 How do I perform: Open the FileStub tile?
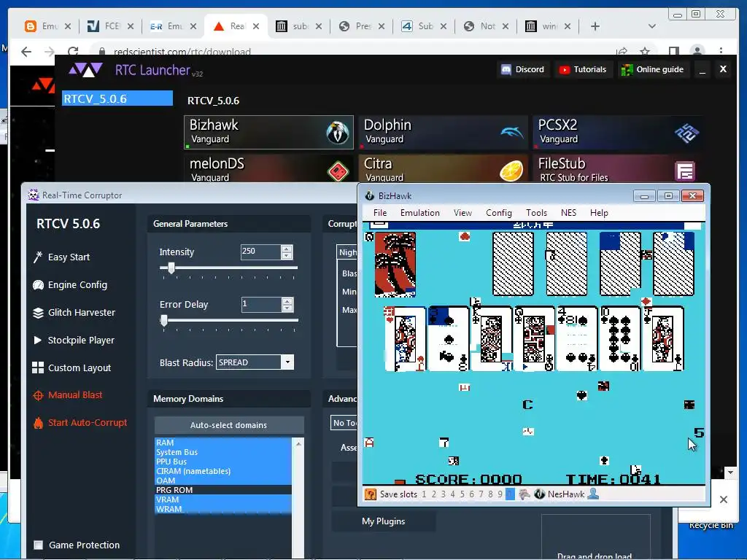coord(617,168)
